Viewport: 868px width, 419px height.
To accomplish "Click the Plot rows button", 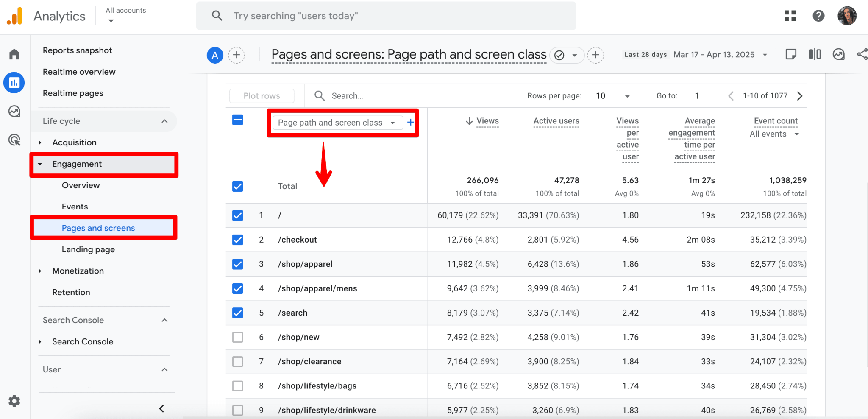I will pyautogui.click(x=261, y=96).
